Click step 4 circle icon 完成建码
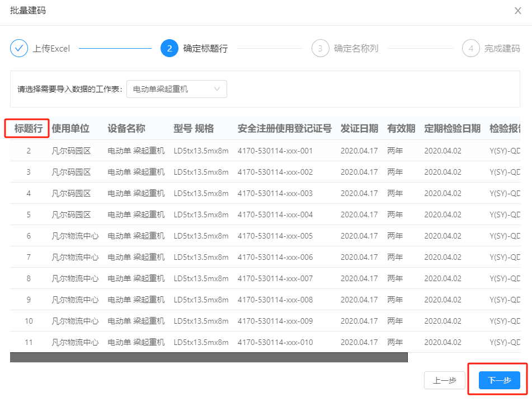The height and width of the screenshot is (401, 532). click(x=470, y=48)
